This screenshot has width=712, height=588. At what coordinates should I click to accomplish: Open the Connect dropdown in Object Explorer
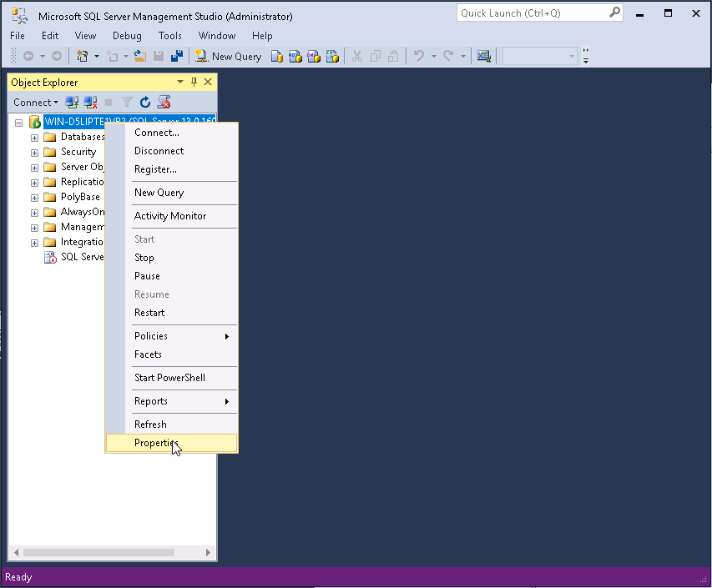point(35,103)
